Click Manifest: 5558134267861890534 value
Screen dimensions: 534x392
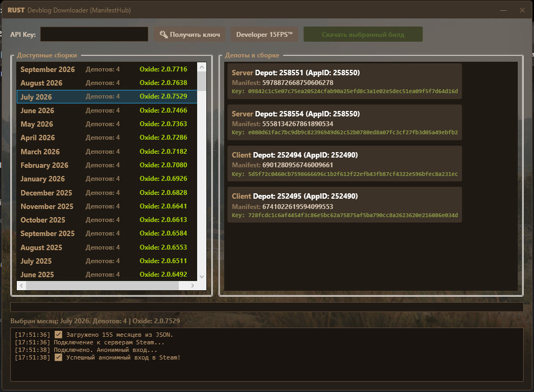(298, 124)
